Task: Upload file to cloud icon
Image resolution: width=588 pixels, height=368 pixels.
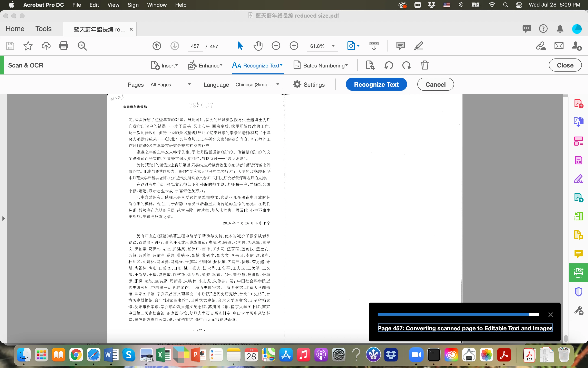Action: click(x=46, y=46)
